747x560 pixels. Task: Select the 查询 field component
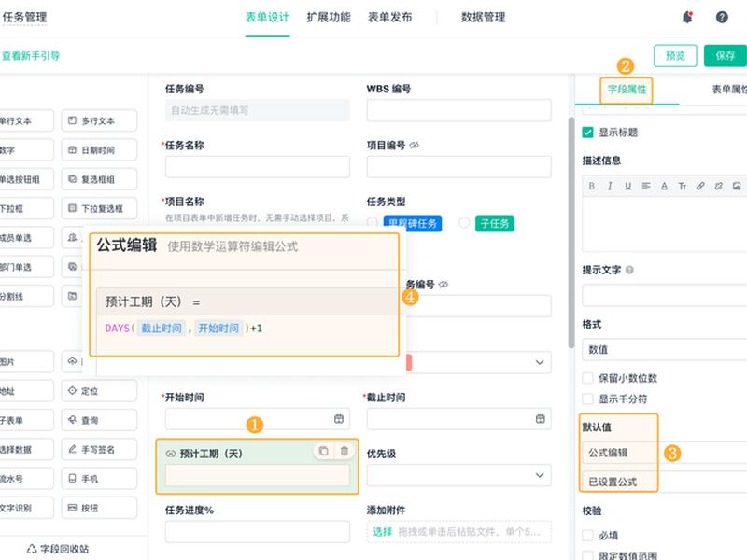[99, 420]
